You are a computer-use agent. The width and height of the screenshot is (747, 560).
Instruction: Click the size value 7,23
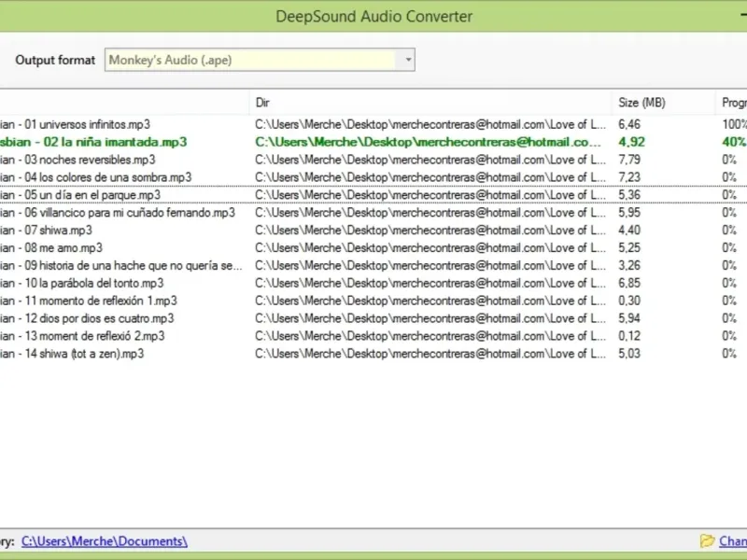(x=629, y=177)
